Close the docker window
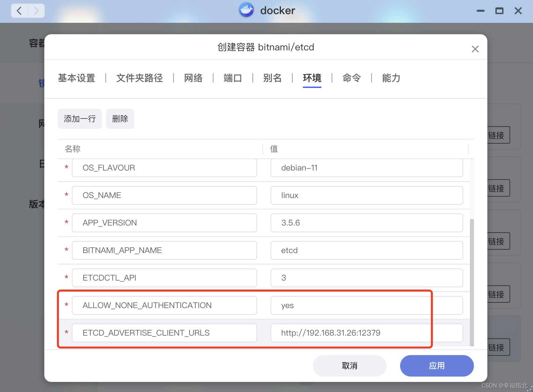 click(518, 11)
